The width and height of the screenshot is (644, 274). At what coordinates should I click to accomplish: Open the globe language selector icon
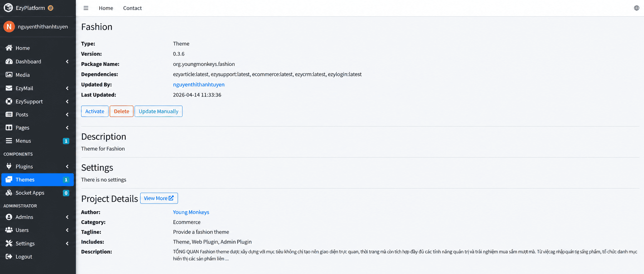pyautogui.click(x=637, y=8)
